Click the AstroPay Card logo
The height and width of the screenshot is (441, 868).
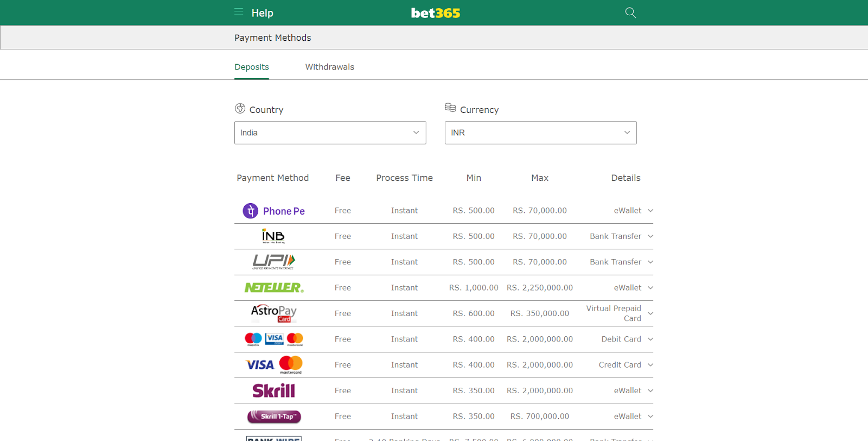[x=274, y=313]
